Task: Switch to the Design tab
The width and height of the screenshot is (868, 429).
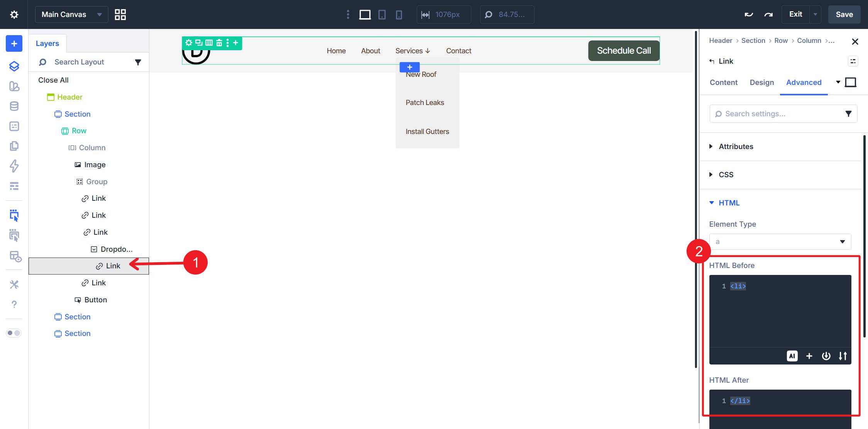Action: 761,82
